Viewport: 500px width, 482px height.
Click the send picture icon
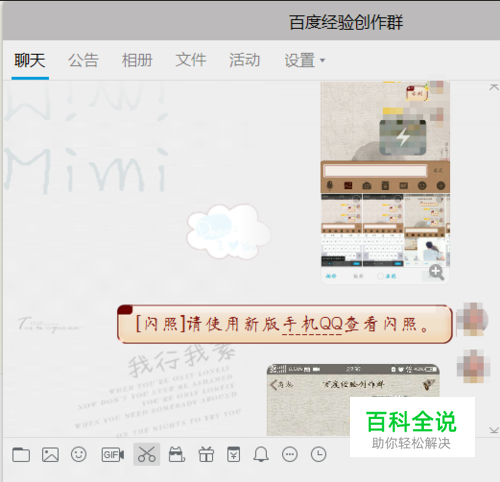[x=50, y=455]
